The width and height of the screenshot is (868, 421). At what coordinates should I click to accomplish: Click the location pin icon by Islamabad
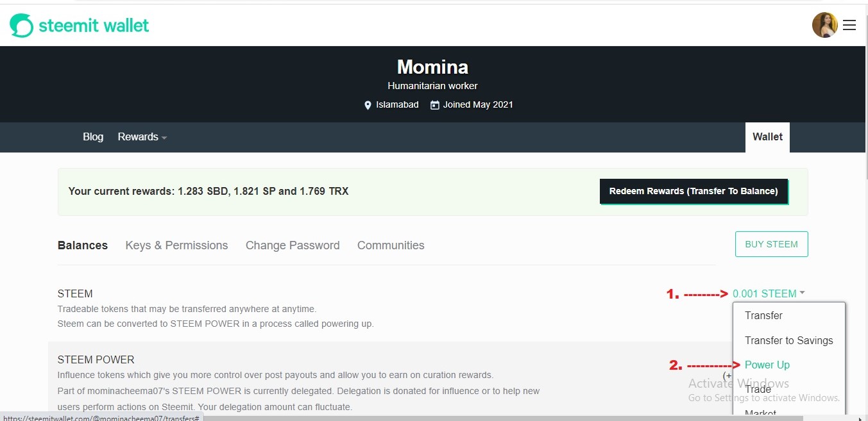coord(368,105)
